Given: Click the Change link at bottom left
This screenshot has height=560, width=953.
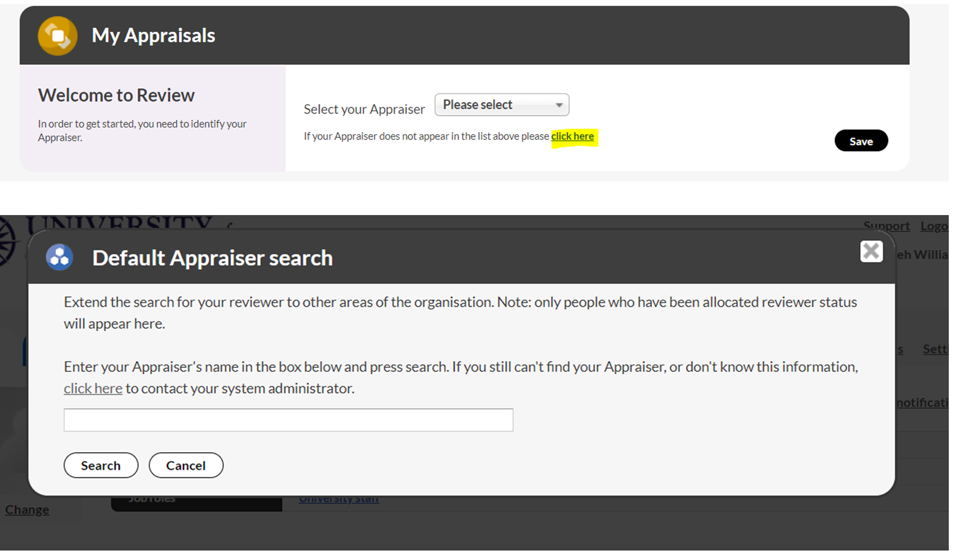Looking at the screenshot, I should pyautogui.click(x=27, y=510).
